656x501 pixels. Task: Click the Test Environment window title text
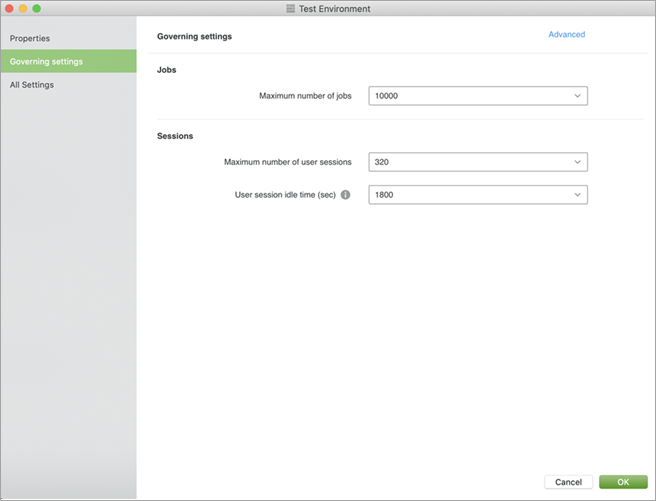(x=334, y=9)
